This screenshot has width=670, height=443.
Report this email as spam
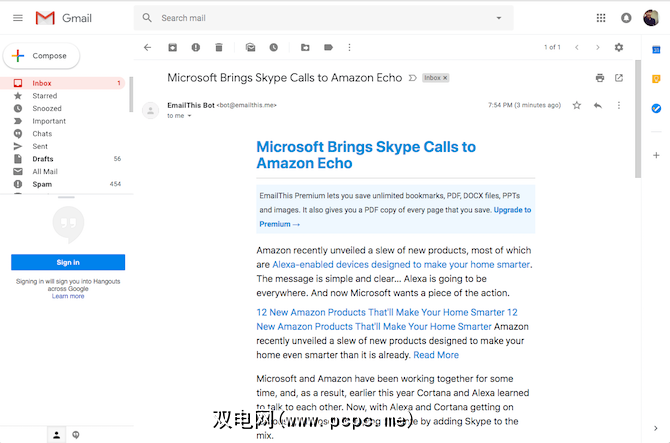[195, 47]
